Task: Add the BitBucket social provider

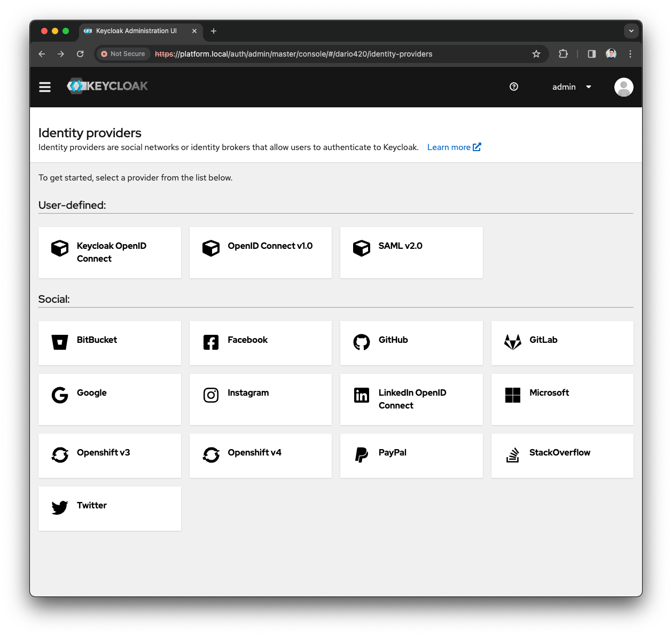Action: [109, 343]
